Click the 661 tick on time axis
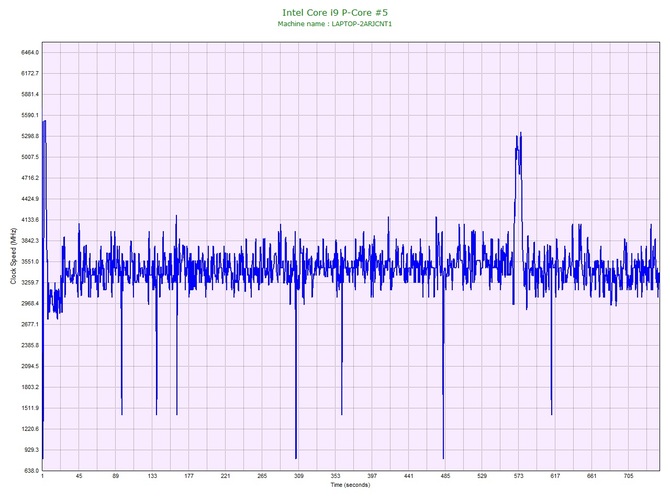 [x=592, y=476]
